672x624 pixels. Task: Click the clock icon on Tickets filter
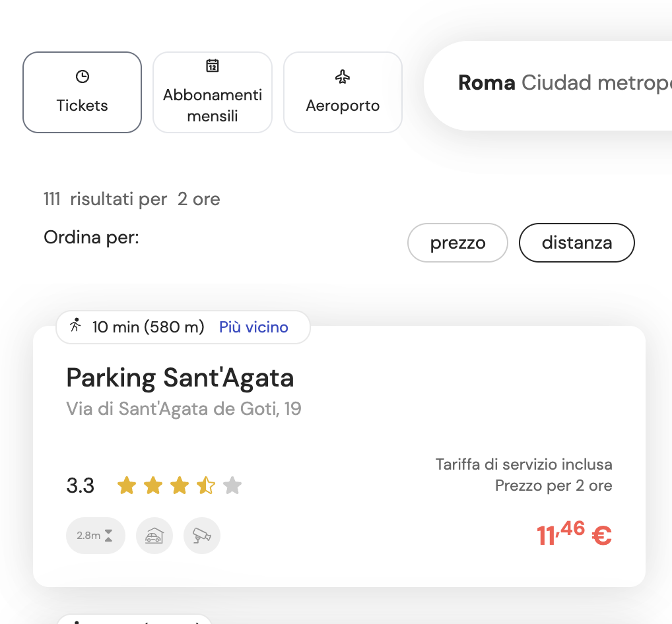(x=82, y=76)
